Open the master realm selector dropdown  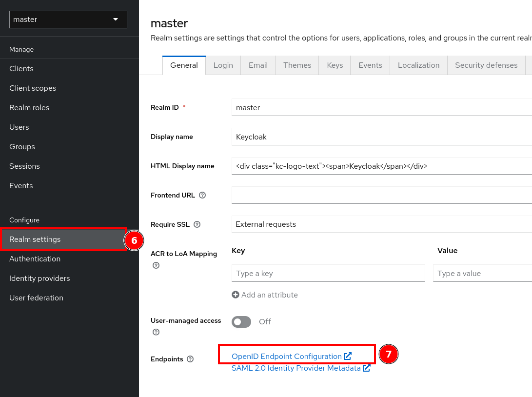(x=68, y=19)
